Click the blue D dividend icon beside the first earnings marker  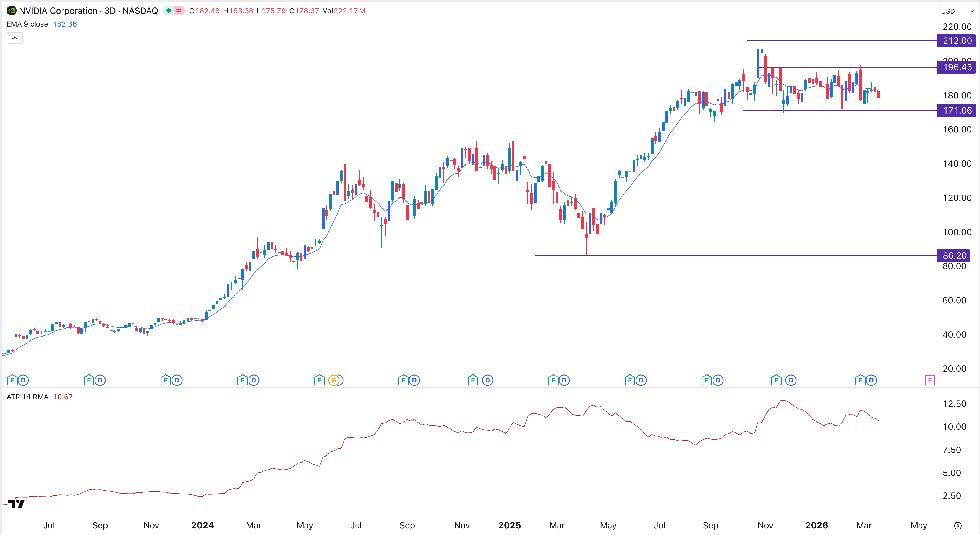point(23,379)
